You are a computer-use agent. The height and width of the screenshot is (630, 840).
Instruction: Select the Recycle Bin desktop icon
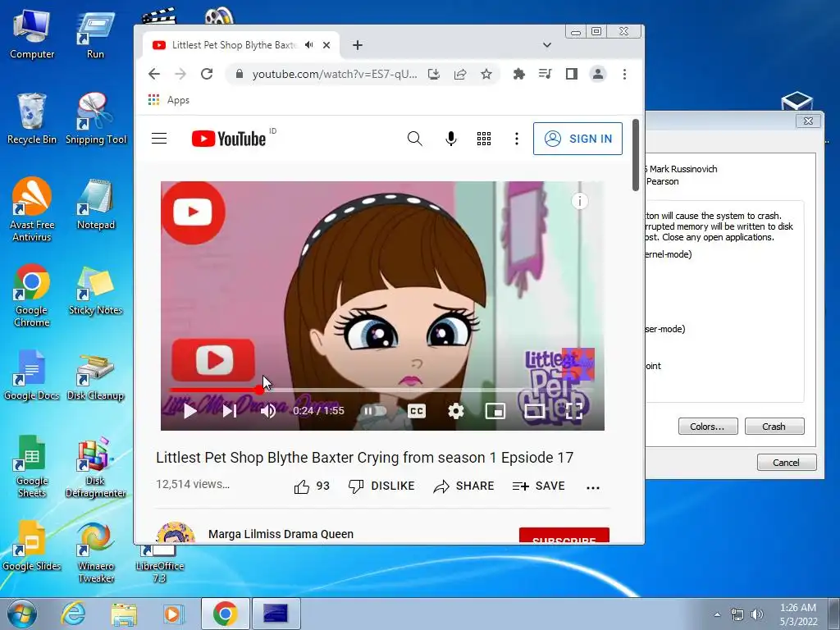[32, 119]
